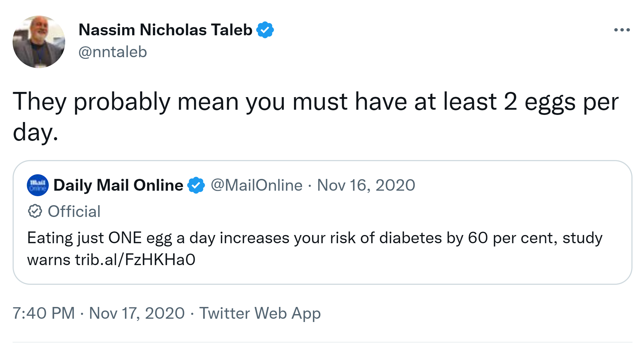Click the Official checkmark badge icon
The width and height of the screenshot is (644, 351).
tap(35, 211)
